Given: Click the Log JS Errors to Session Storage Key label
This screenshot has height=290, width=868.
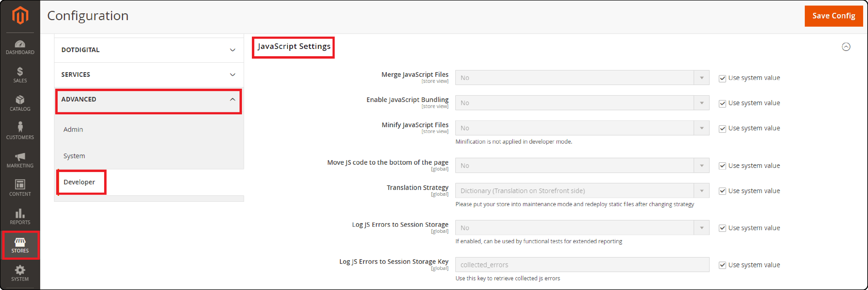Looking at the screenshot, I should point(394,262).
